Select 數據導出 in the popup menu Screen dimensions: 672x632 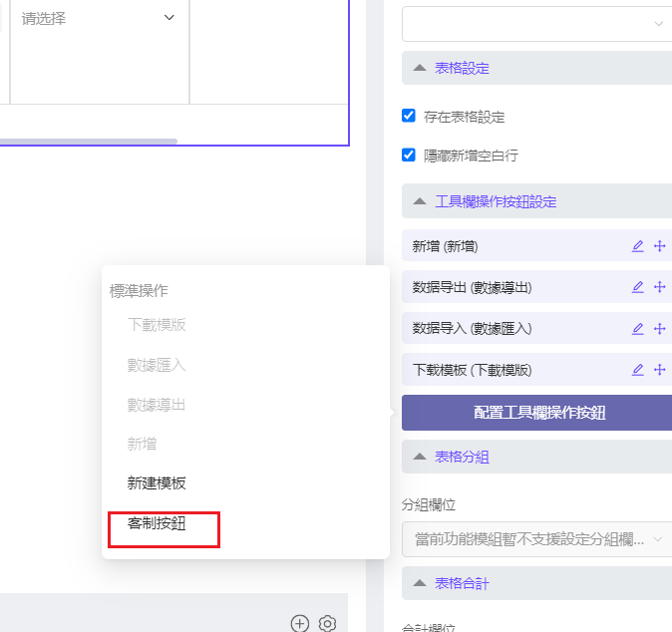click(157, 405)
